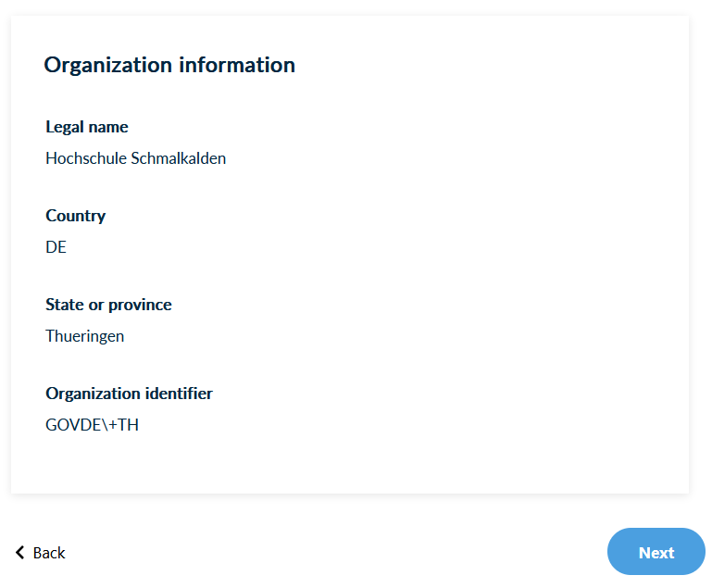Click the Back link text
This screenshot has height=588, width=712.
tap(49, 553)
